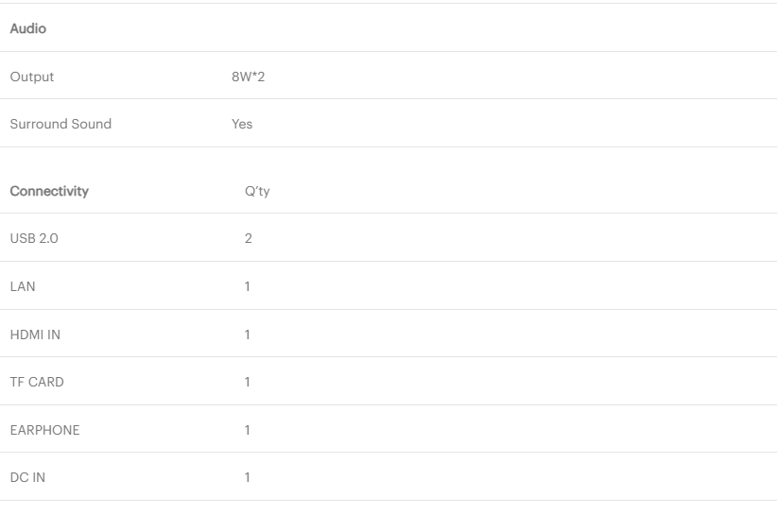Select the quantity 2 for USB 2.0
This screenshot has width=777, height=532.
point(249,238)
